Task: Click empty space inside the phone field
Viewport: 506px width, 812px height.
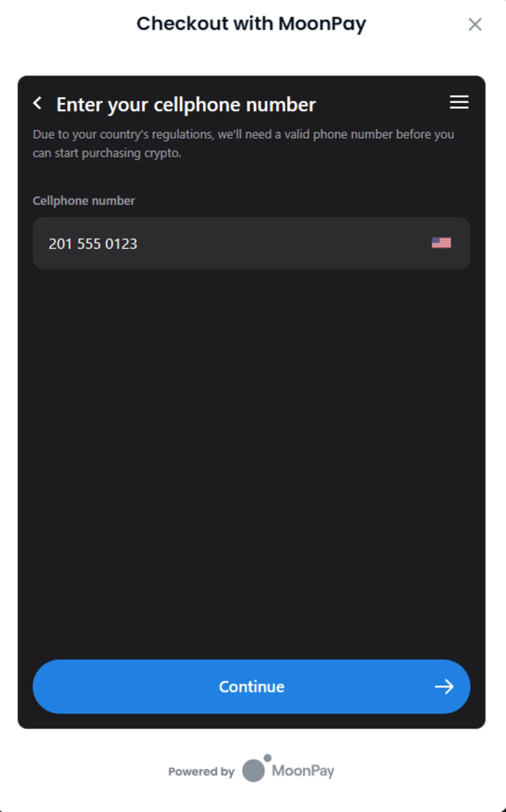Action: (285, 243)
